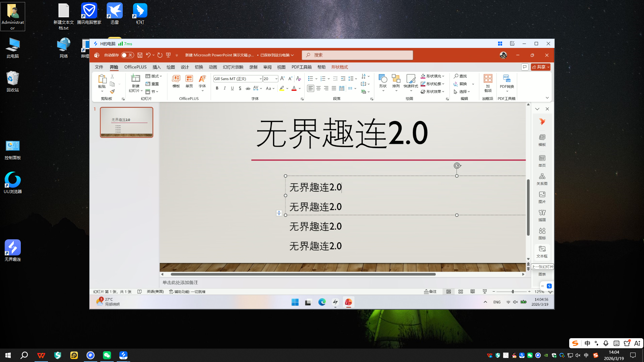Open the 插画 panel in the sidebar
644x362 pixels.
(542, 215)
